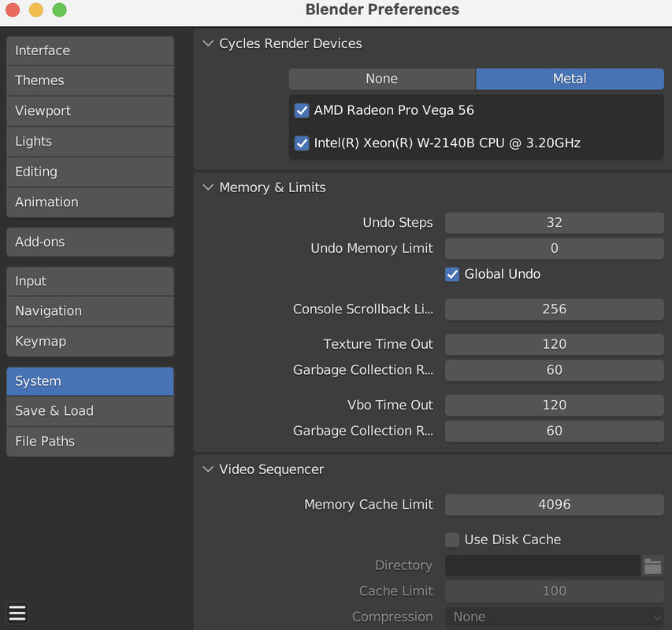Image resolution: width=672 pixels, height=630 pixels.
Task: Disable the Global Undo checkbox
Action: [452, 274]
